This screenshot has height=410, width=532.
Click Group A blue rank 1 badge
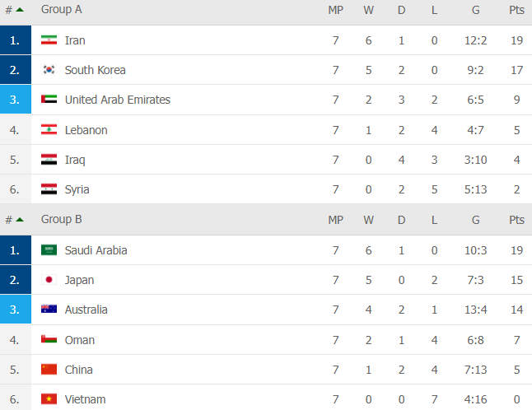click(16, 40)
